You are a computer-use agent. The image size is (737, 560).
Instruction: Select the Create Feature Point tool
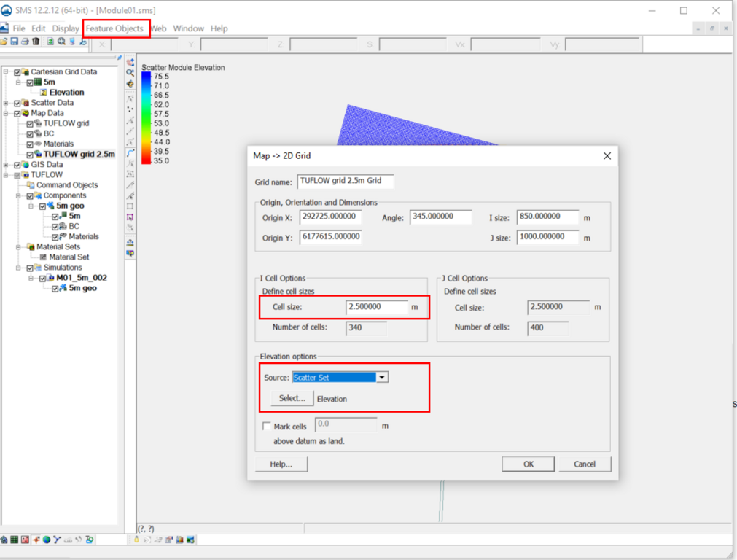pyautogui.click(x=130, y=109)
